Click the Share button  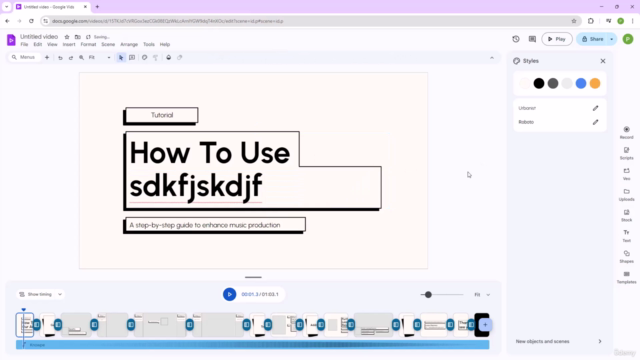(x=592, y=39)
